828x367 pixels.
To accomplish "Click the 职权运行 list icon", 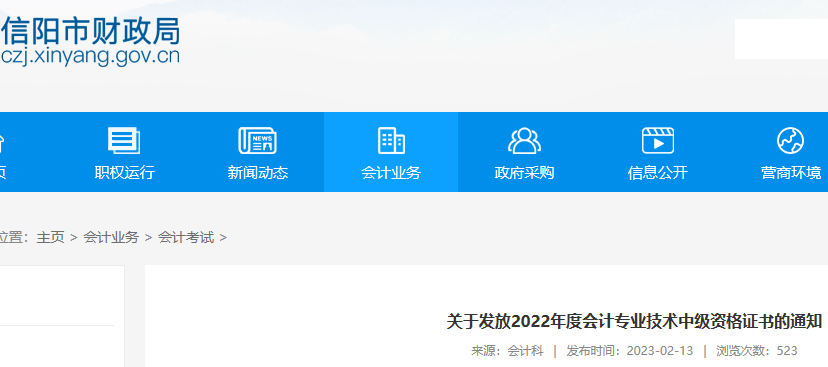I will click(x=124, y=140).
